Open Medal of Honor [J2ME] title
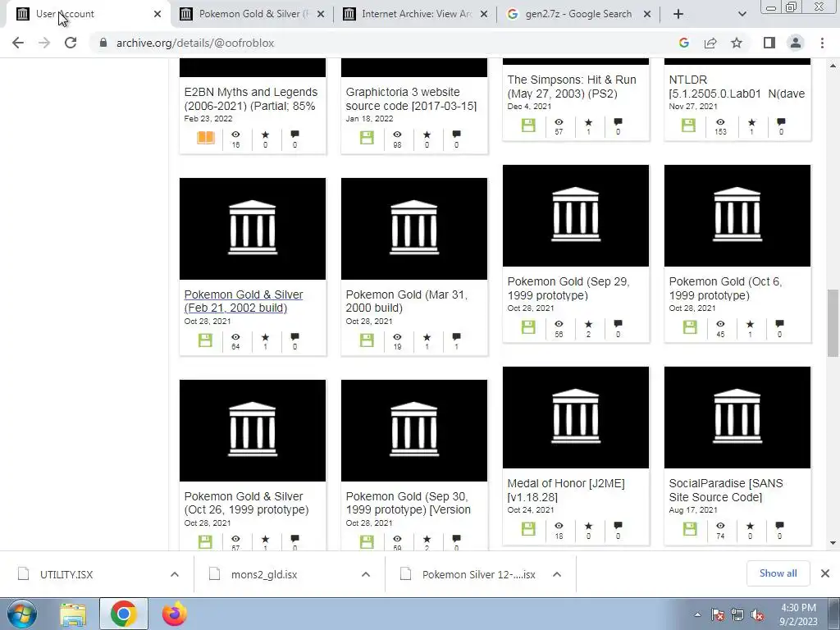The height and width of the screenshot is (630, 840). pos(566,490)
